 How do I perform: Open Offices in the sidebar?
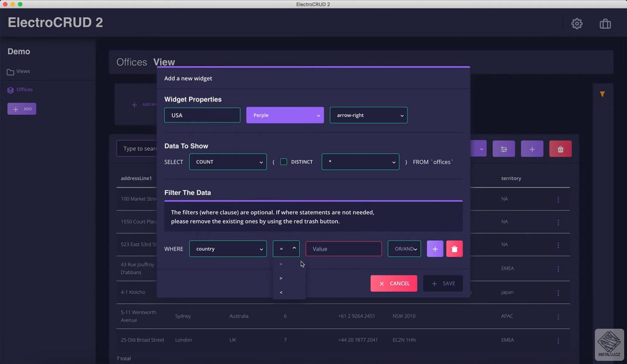coord(24,90)
